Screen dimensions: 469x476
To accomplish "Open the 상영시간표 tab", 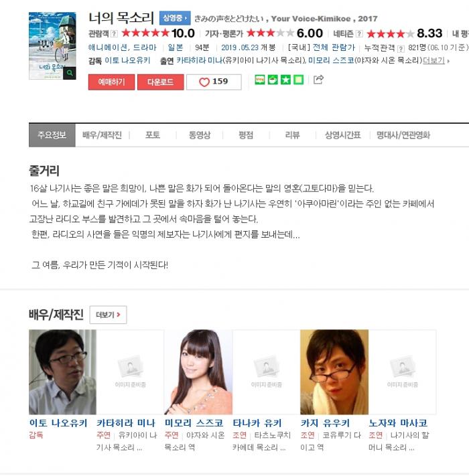I will (x=342, y=135).
